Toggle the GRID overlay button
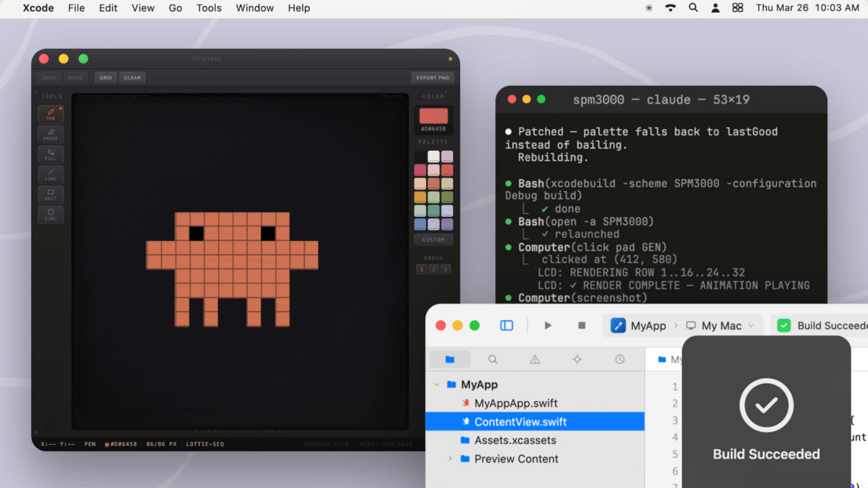This screenshot has height=488, width=868. click(x=106, y=78)
